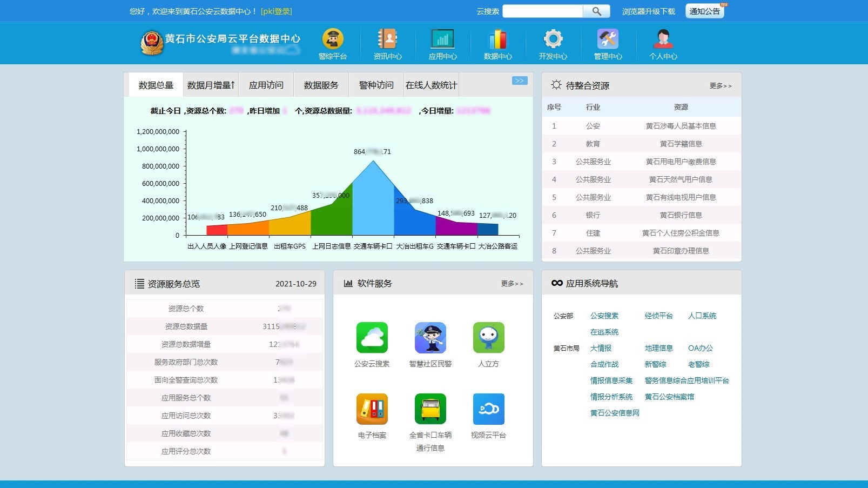This screenshot has width=868, height=488.
Task: Click the light blue 交通车辆卡口 chart peak
Action: tap(373, 200)
